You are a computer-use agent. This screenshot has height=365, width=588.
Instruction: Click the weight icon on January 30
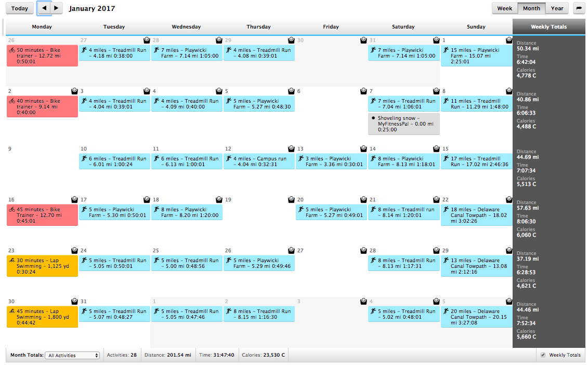click(75, 301)
